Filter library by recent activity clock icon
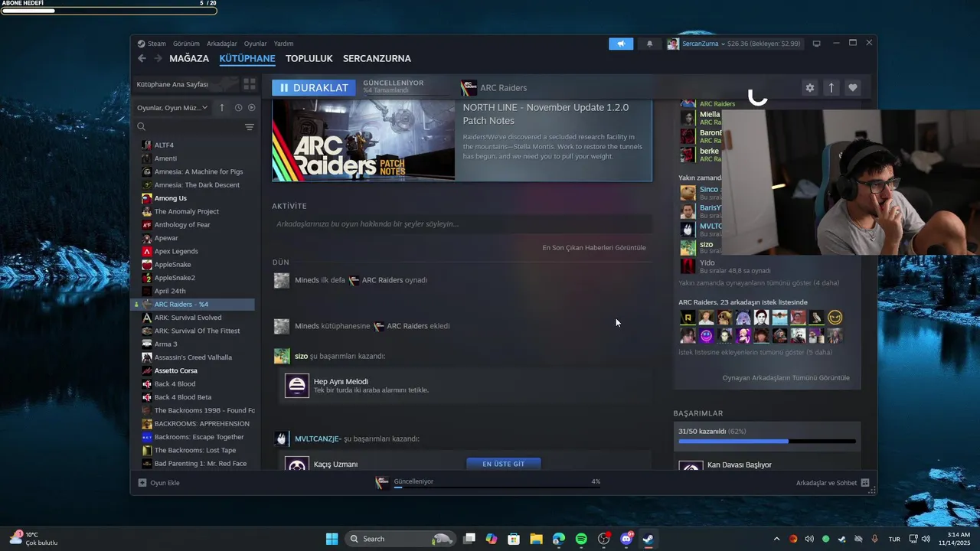This screenshot has height=551, width=980. [238, 108]
